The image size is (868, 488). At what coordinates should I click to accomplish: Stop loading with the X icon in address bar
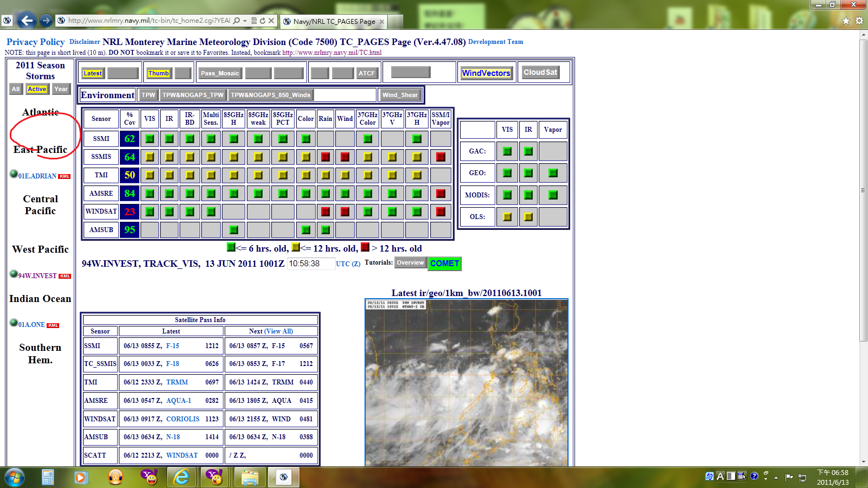tap(271, 21)
